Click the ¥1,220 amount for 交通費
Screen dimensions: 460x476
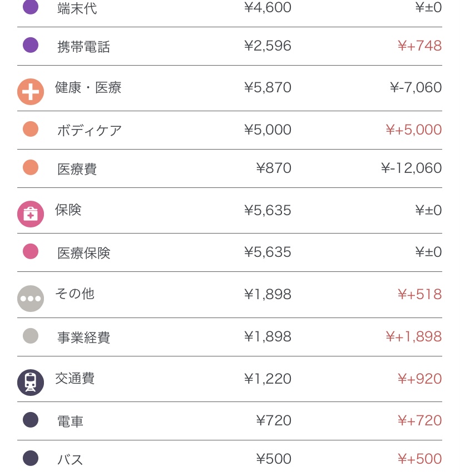tap(268, 379)
